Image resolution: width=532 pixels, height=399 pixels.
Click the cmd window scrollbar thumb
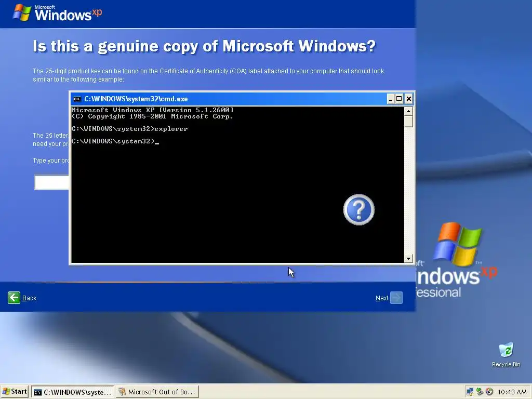pyautogui.click(x=408, y=121)
